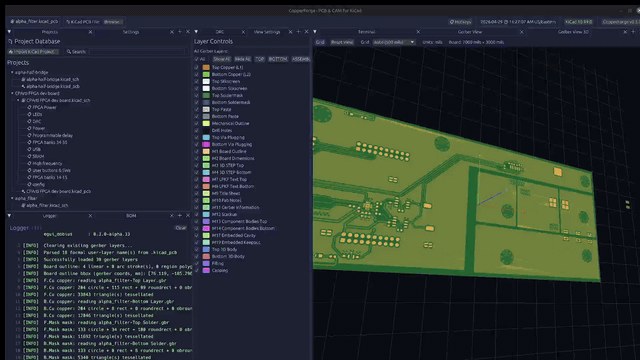Toggle Capping layer checkbox
Screen dimensions: 640x360
point(197,270)
